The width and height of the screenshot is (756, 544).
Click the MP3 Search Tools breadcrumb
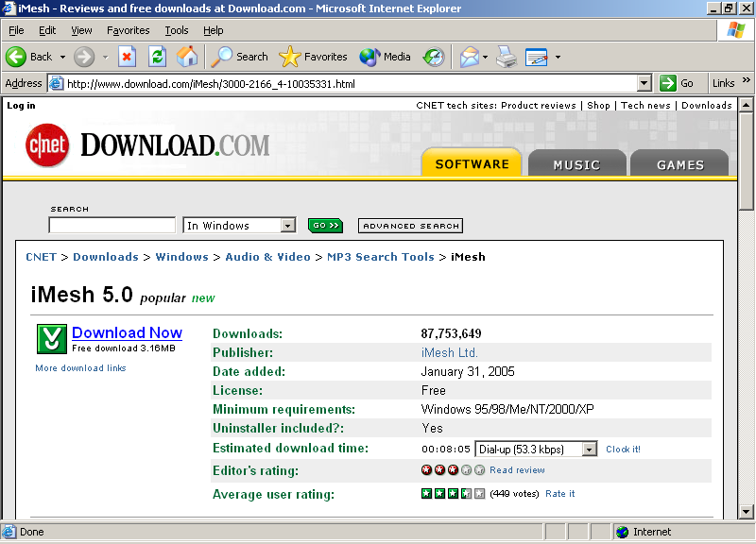[381, 257]
